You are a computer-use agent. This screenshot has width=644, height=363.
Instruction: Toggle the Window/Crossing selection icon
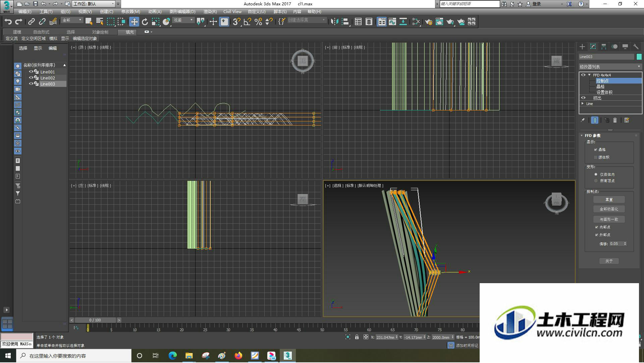pos(121,22)
